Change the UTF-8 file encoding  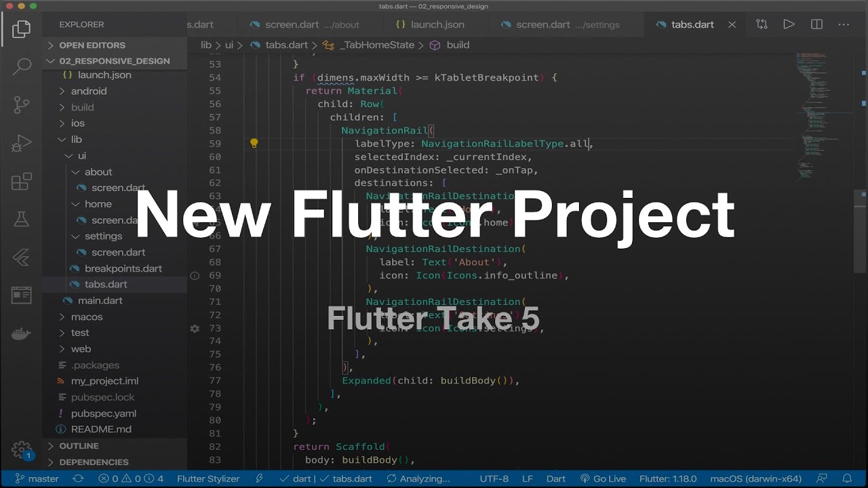[494, 479]
